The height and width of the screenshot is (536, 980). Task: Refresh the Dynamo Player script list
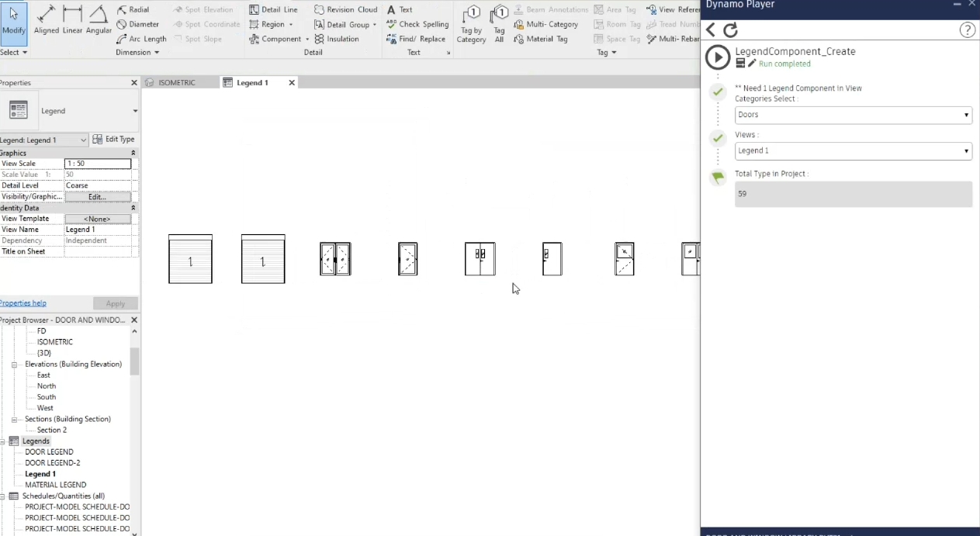(730, 30)
